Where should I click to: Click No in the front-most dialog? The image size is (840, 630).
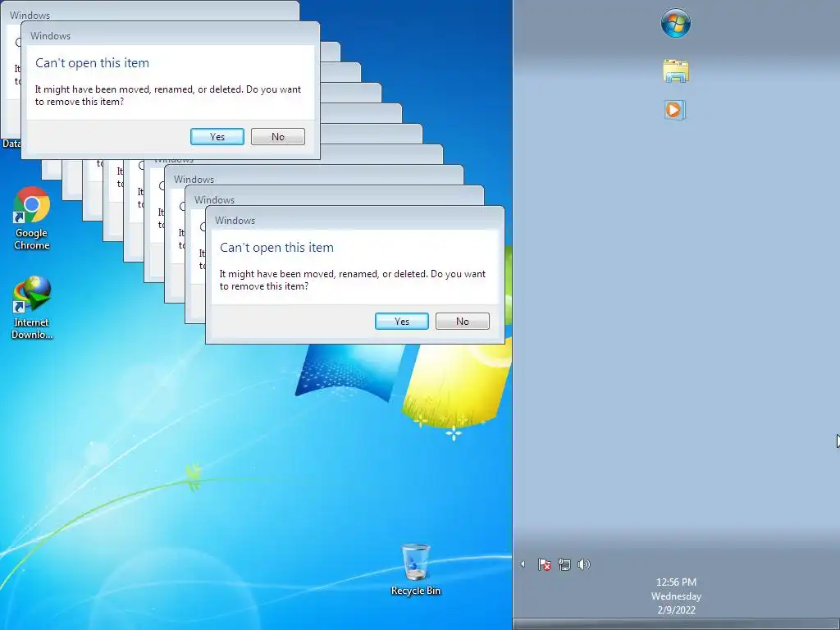(x=463, y=321)
